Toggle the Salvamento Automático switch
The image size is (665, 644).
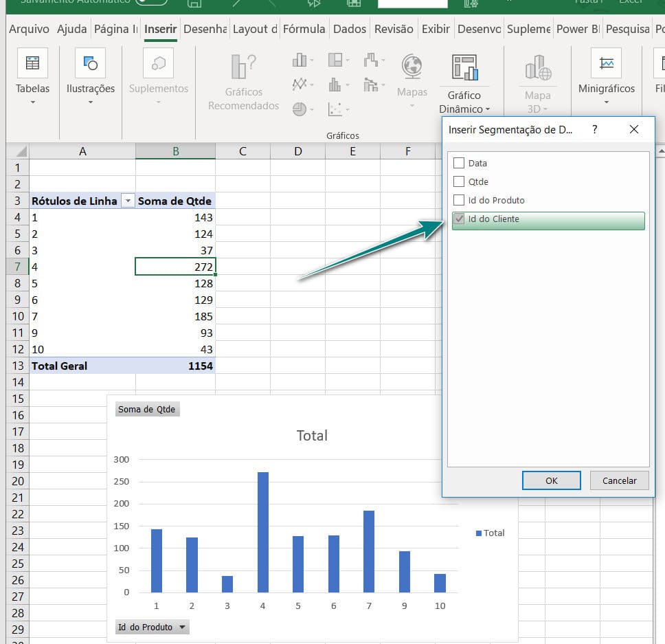coord(152,2)
